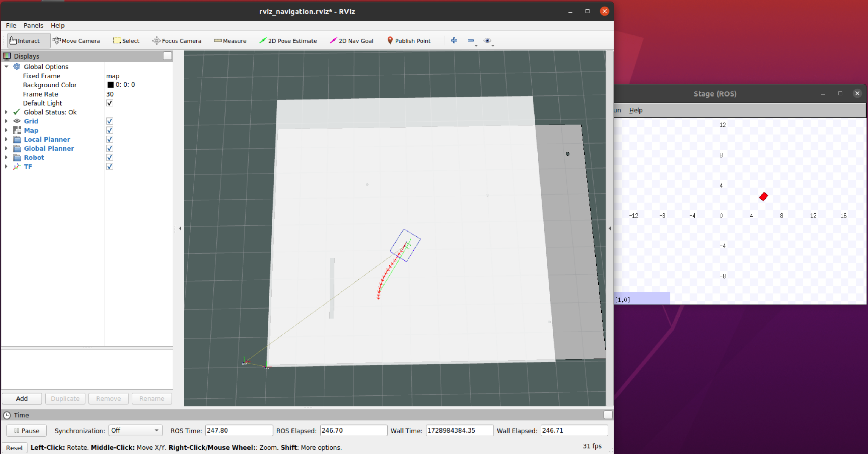Click the Wall Elapsed field
This screenshot has height=454, width=868.
coord(574,430)
